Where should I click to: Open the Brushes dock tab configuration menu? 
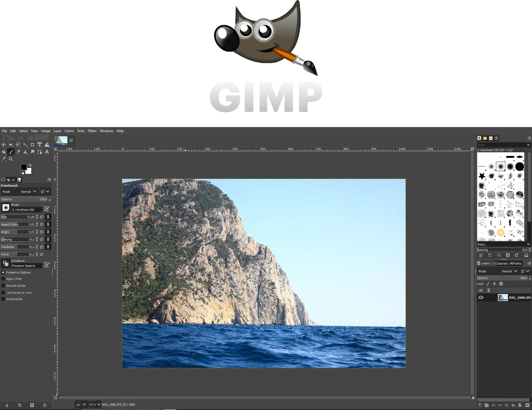pyautogui.click(x=529, y=138)
